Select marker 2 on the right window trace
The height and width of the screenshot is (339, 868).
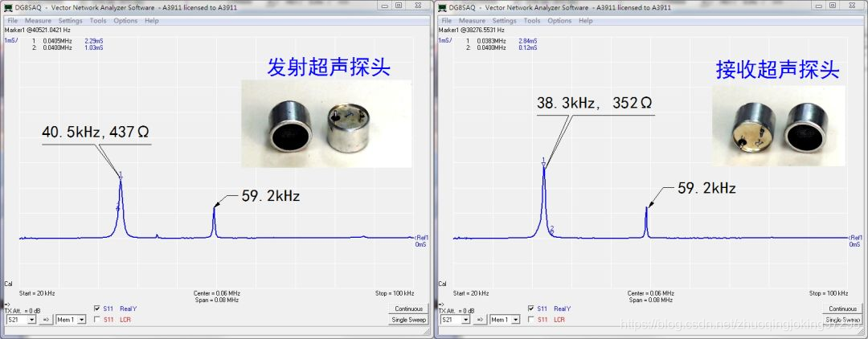click(552, 230)
